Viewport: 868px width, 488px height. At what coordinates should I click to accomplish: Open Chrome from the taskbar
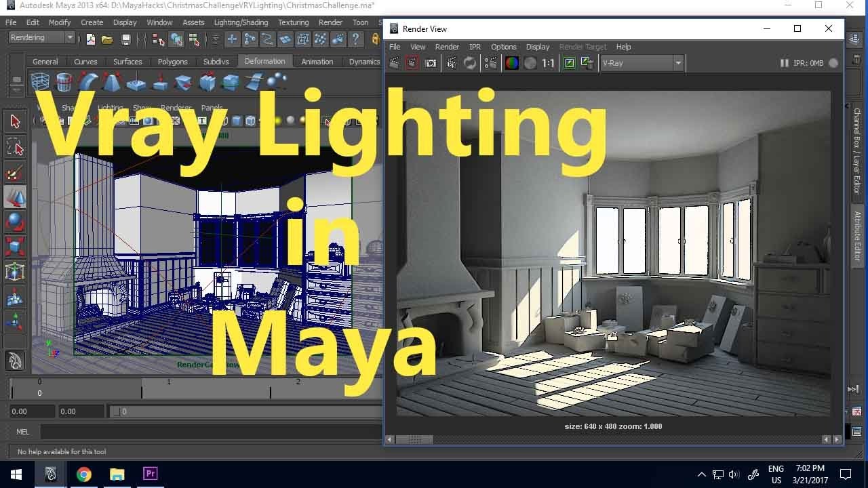tap(84, 474)
